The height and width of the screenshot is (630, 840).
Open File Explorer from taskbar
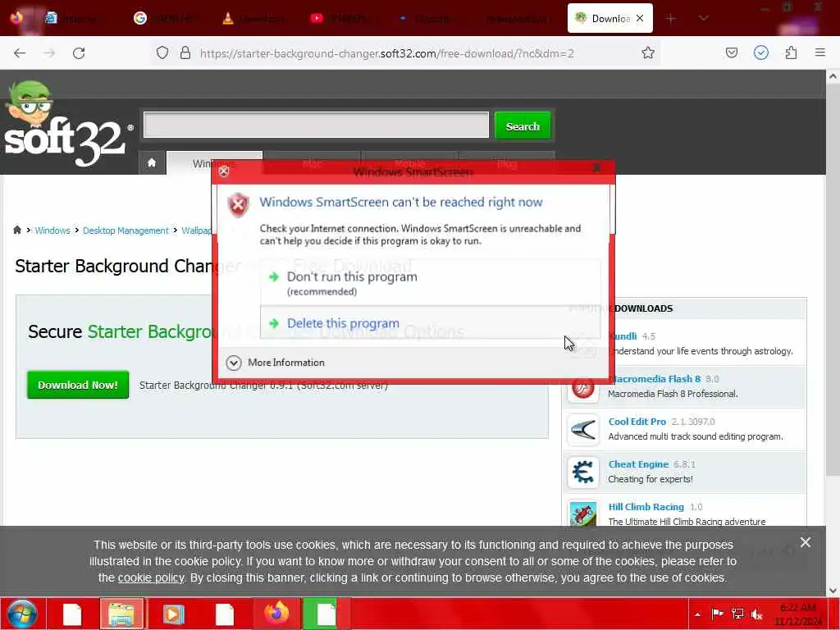coord(121,614)
